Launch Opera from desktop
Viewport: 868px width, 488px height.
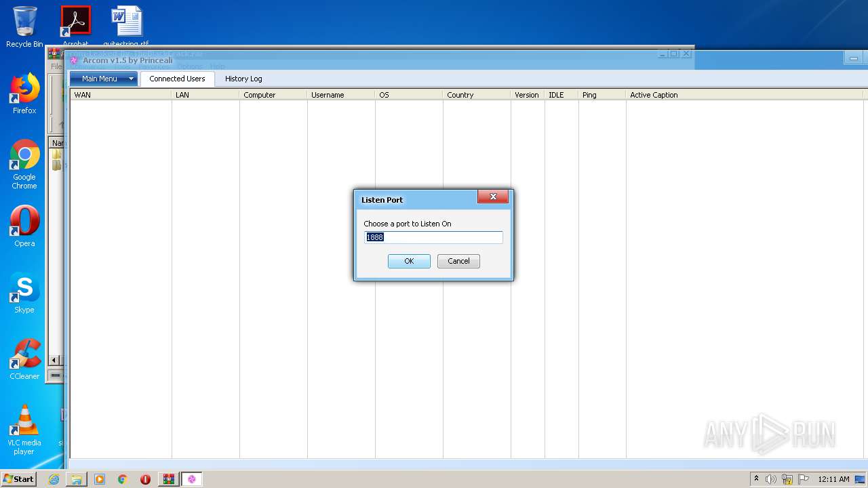click(24, 226)
